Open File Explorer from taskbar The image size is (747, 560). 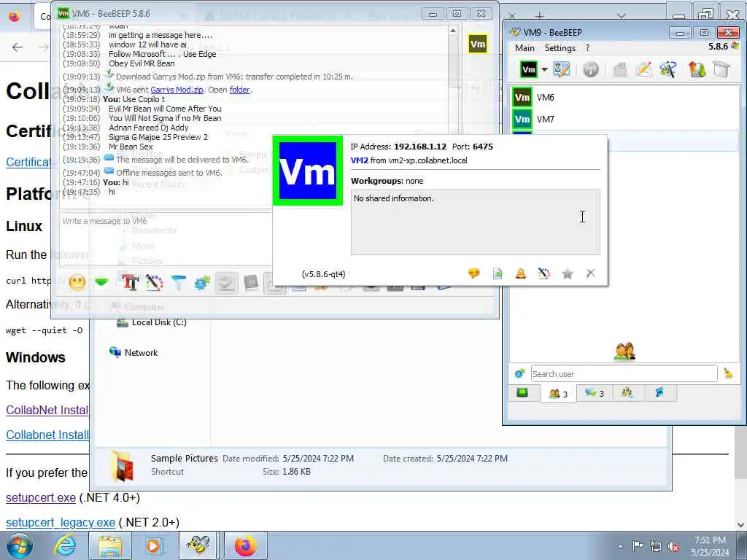(110, 545)
